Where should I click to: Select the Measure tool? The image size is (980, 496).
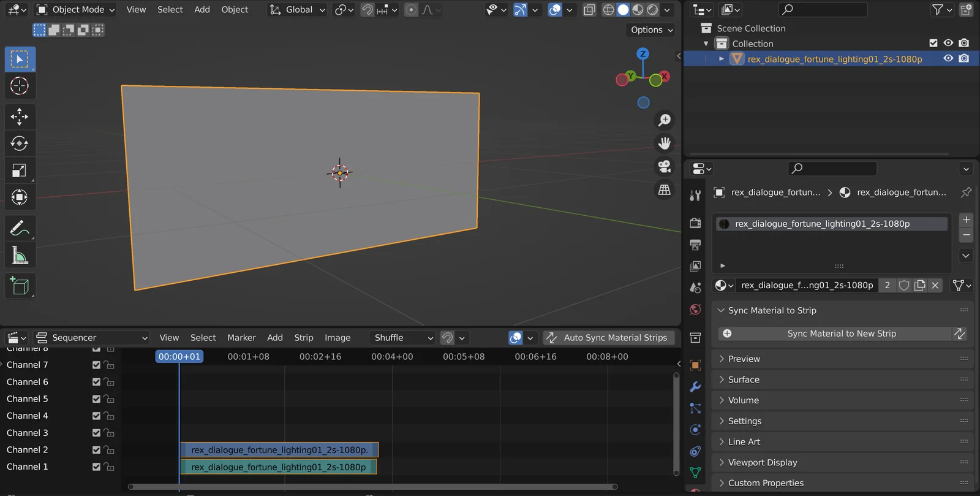pos(20,256)
